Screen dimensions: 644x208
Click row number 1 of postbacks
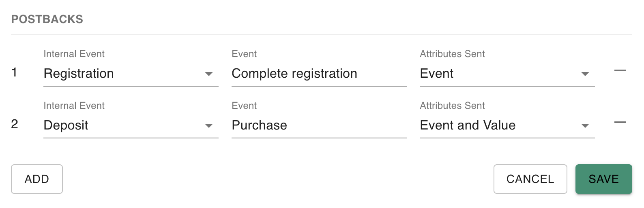tap(15, 72)
